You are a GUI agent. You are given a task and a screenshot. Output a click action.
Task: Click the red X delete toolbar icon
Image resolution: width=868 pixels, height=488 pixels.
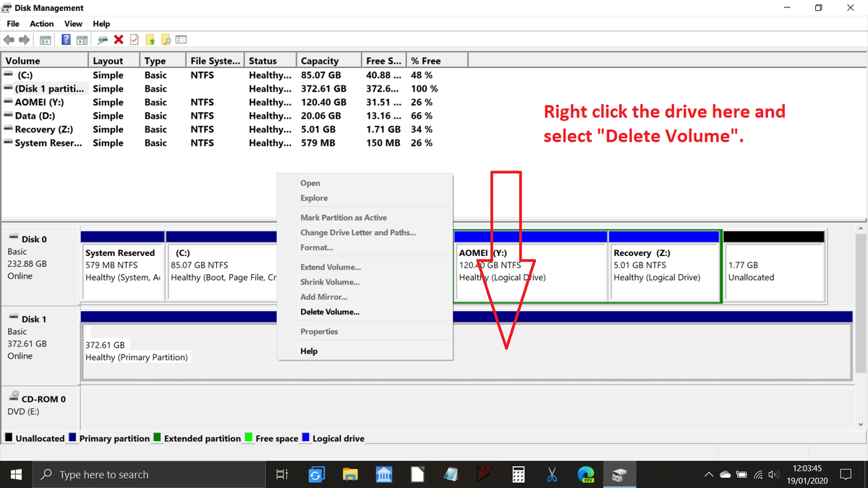[x=119, y=40]
